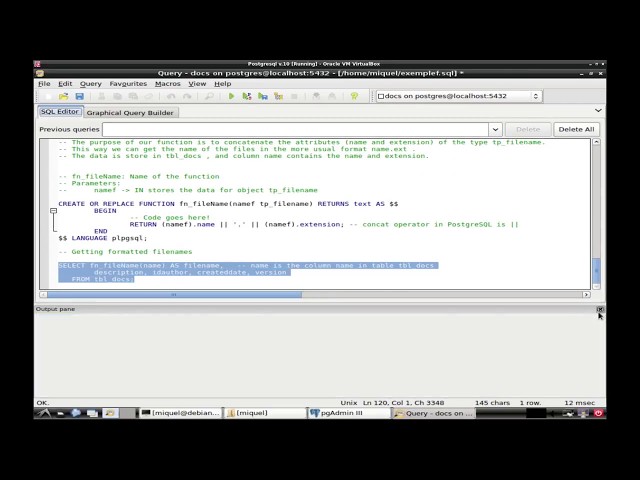Click the Redo arrow icon
Viewport: 640px width, 480px height.
coord(187,96)
